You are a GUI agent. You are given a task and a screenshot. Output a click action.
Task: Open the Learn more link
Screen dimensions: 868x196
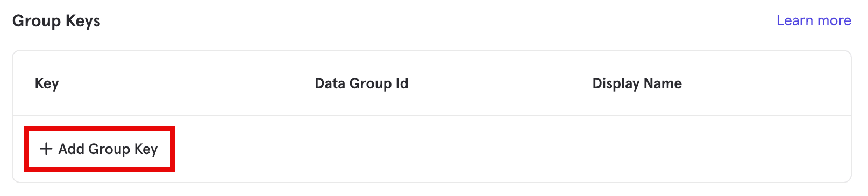pos(814,20)
